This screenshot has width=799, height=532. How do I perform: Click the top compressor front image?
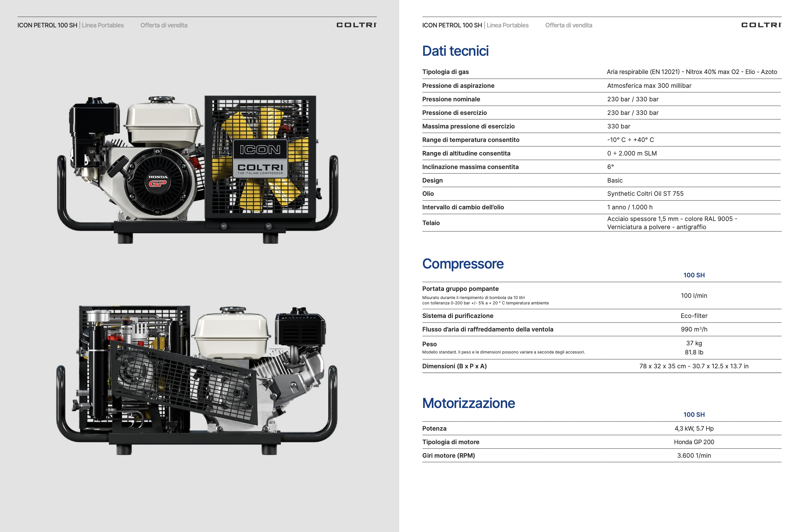pyautogui.click(x=197, y=170)
